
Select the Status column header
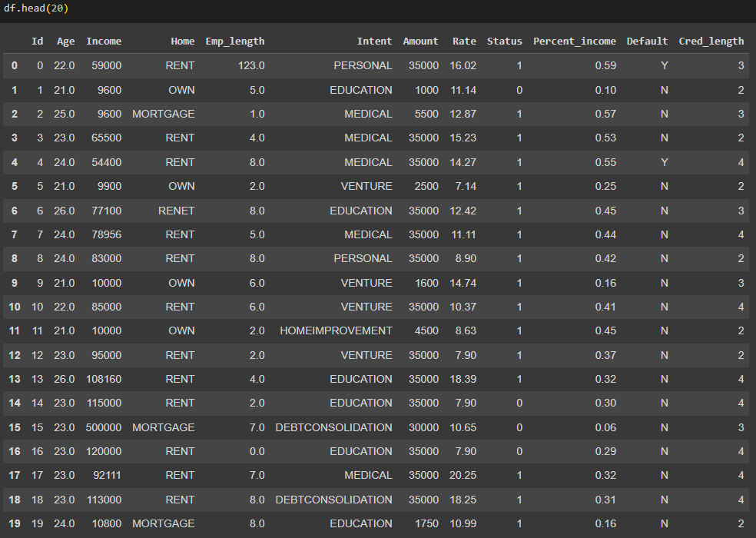(x=504, y=41)
